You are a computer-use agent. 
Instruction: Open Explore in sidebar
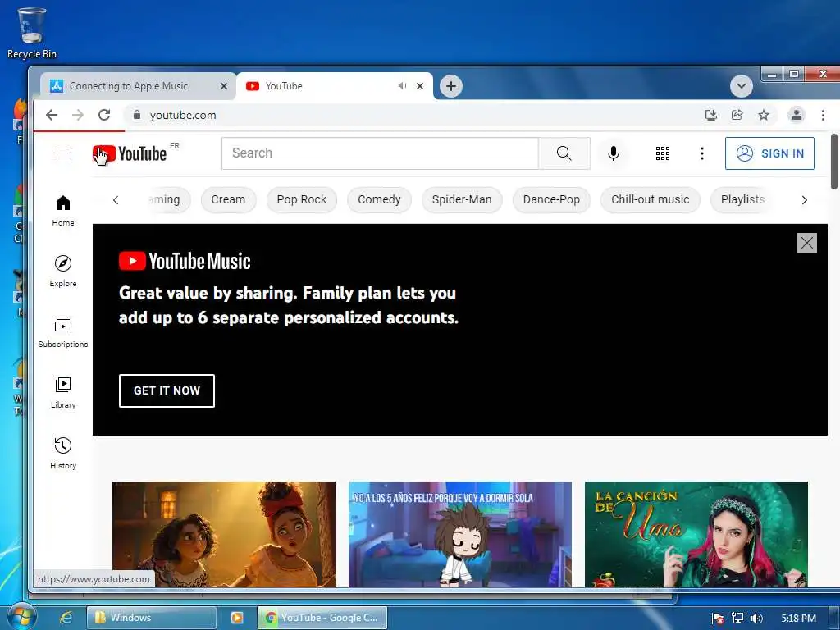point(63,271)
